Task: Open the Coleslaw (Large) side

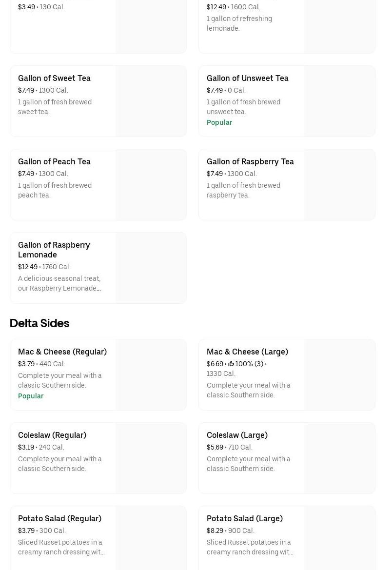Action: click(x=237, y=435)
